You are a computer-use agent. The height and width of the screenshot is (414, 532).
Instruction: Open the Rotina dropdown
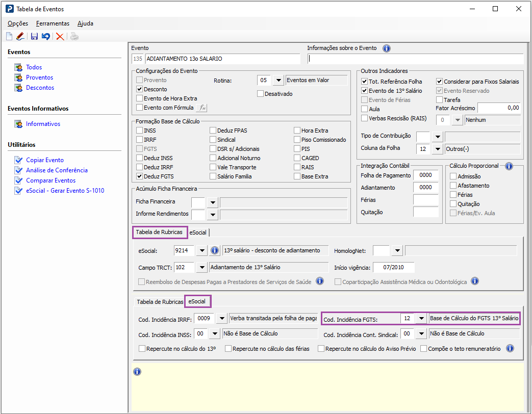[278, 80]
